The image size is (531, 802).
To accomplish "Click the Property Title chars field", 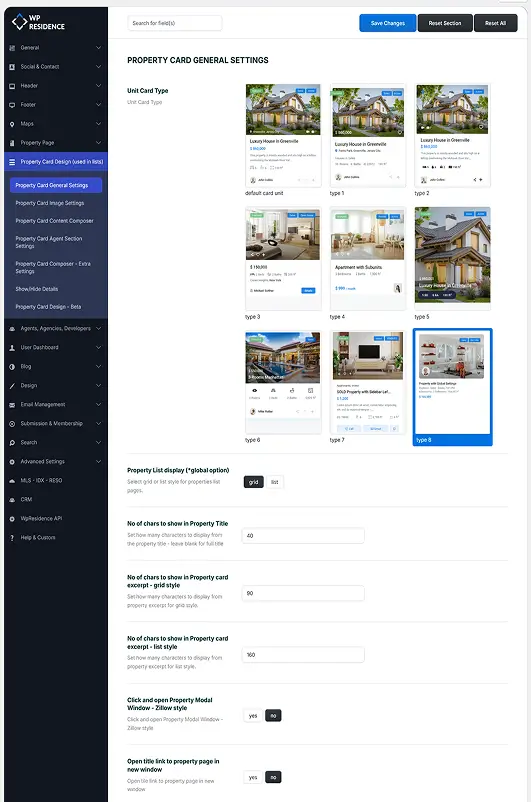I will [303, 536].
